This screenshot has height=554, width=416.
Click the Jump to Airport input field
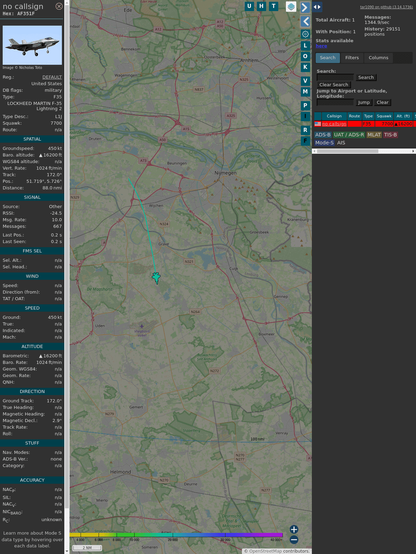[335, 102]
